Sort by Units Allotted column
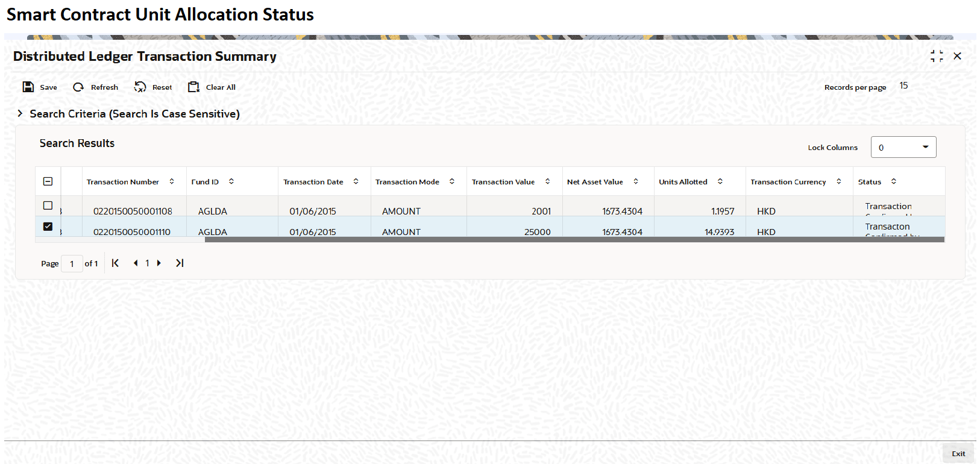 coord(720,181)
